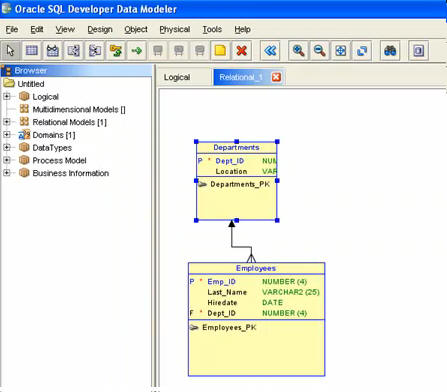Image resolution: width=447 pixels, height=392 pixels.
Task: Open the Design menu
Action: [100, 29]
